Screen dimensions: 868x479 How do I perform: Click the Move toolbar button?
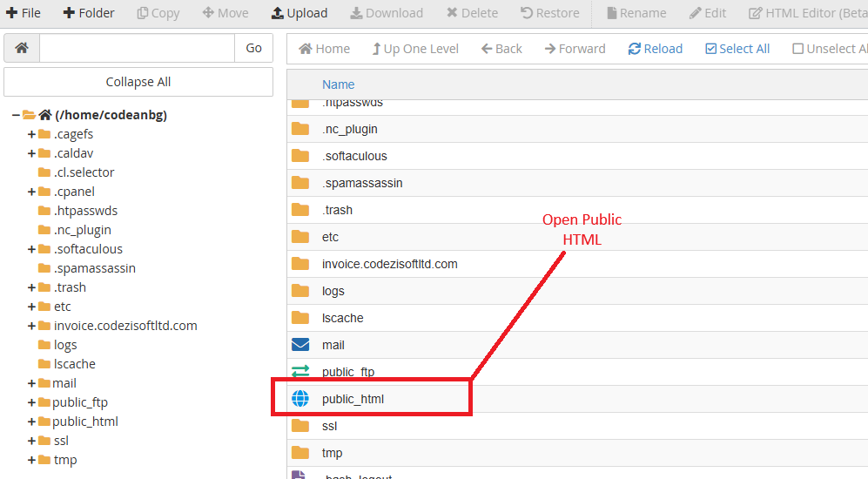tap(225, 13)
